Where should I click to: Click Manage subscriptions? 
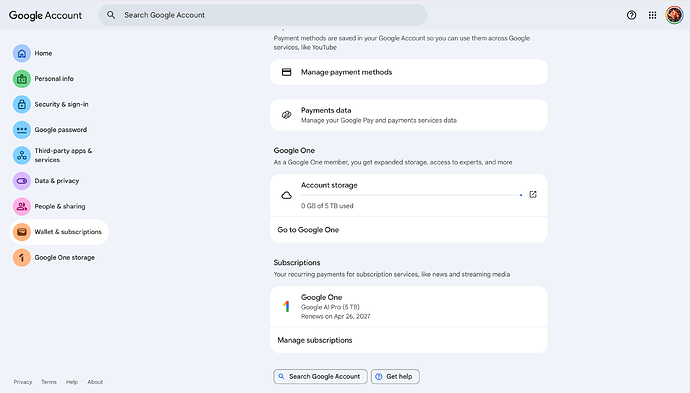409,340
